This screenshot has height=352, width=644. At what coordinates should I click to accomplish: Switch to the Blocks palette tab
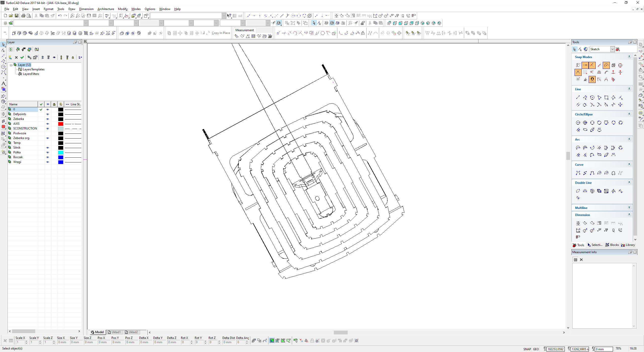click(x=612, y=245)
